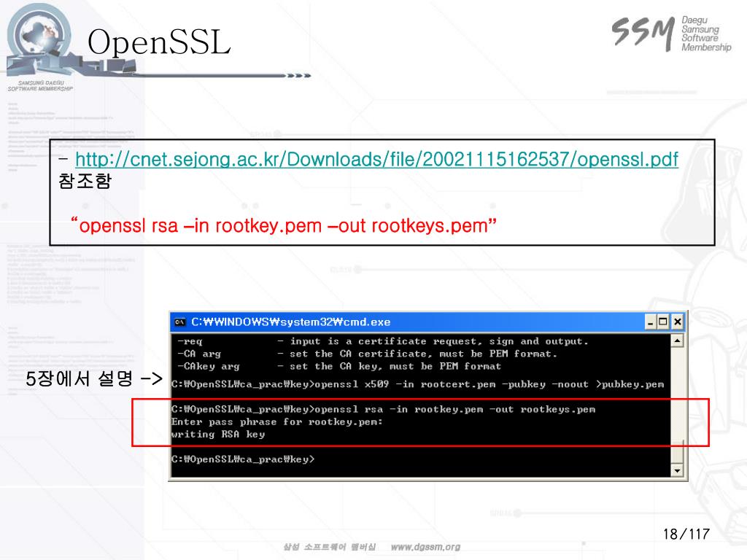Viewport: 747px width, 560px height.
Task: Click the OpenSSL slide title
Action: [x=159, y=42]
